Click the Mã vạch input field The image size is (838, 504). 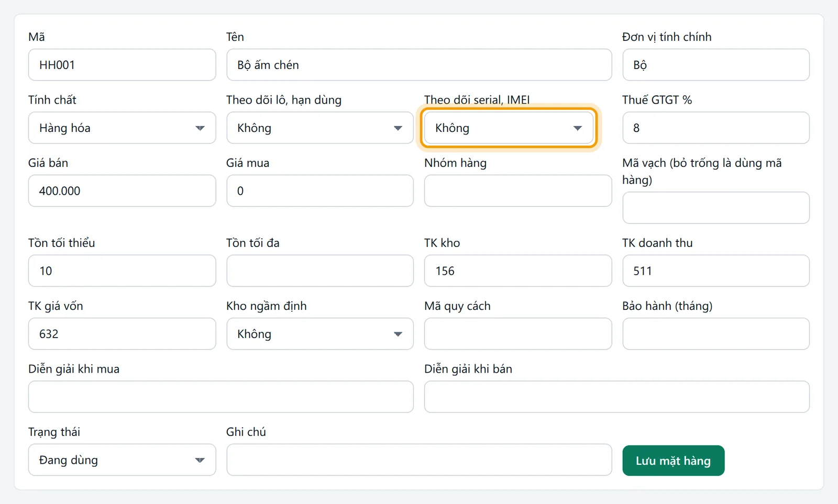(716, 208)
